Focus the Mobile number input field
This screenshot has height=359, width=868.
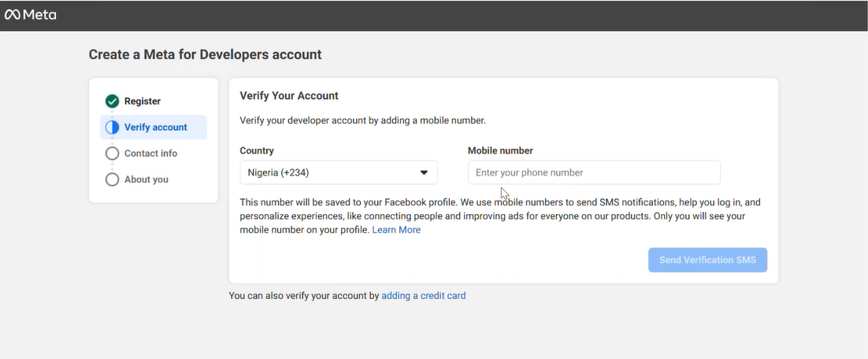point(594,172)
